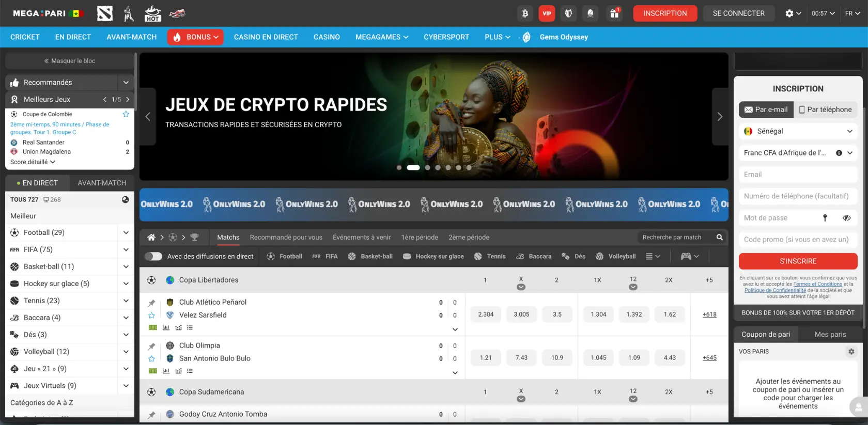Select the first banner slide dot
The width and height of the screenshot is (868, 425).
[x=399, y=167]
